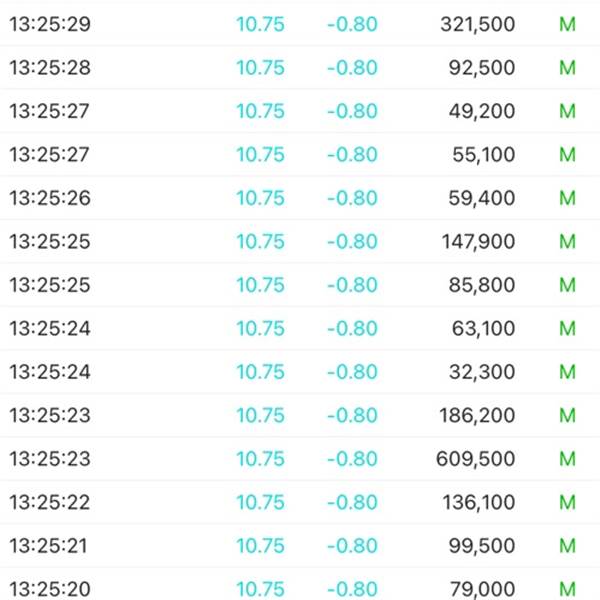
Task: Select the trade with volume 49,200
Action: click(x=300, y=111)
